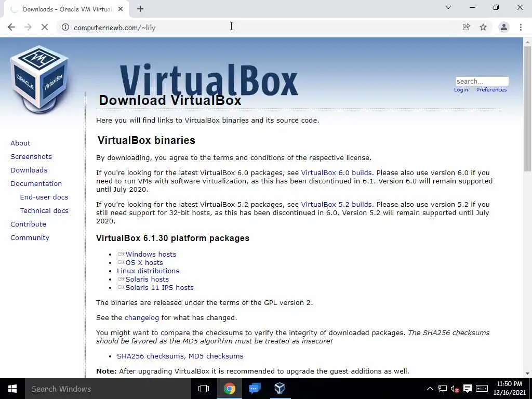Open the changelog link
Viewport: 532px width, 399px height.
[x=141, y=318]
